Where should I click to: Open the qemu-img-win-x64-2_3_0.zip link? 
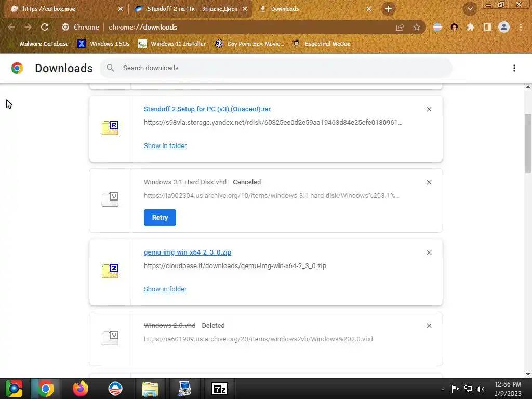coord(188,252)
